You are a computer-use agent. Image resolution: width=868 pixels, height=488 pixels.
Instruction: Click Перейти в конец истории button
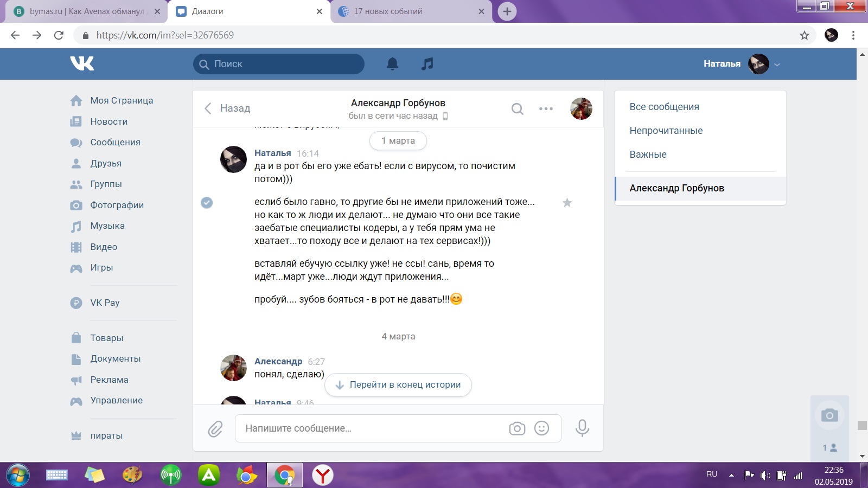[398, 385]
